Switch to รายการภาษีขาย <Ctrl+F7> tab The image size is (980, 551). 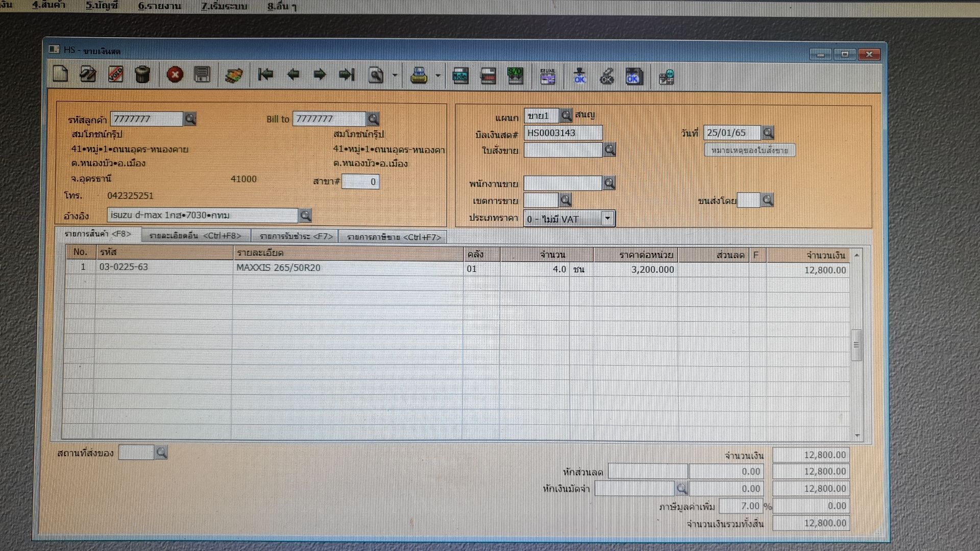point(394,237)
